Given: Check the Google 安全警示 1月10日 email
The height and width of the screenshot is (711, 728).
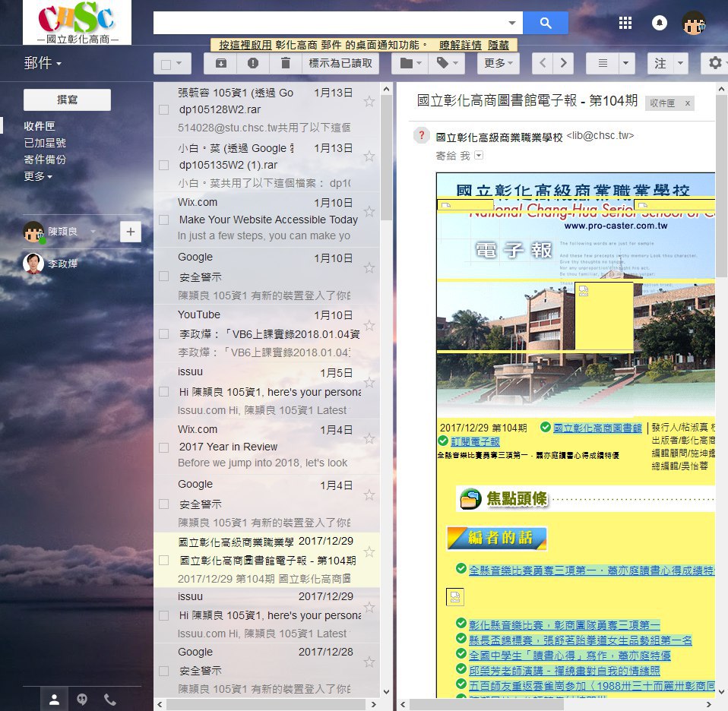Looking at the screenshot, I should (163, 276).
